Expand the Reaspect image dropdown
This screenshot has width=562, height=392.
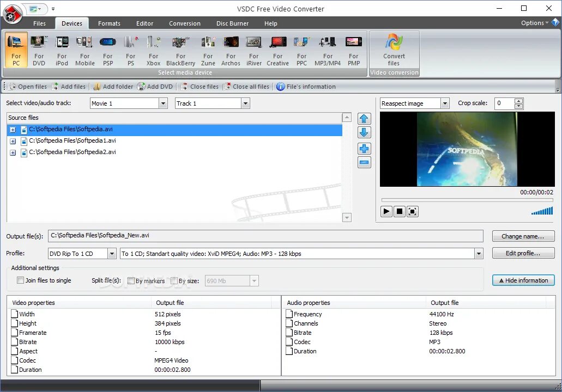point(445,103)
